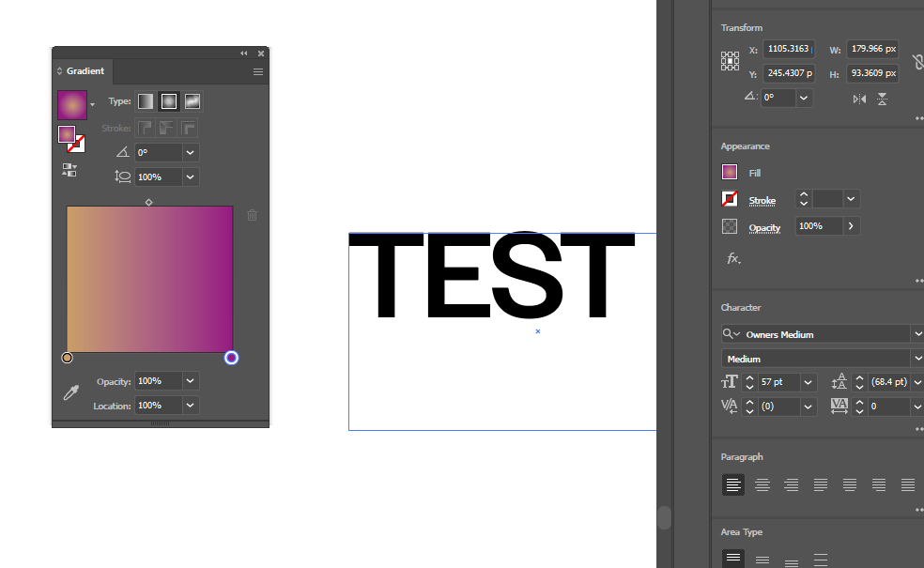Select the Linear gradient type
Viewport: 924px width, 568px height.
pos(146,101)
